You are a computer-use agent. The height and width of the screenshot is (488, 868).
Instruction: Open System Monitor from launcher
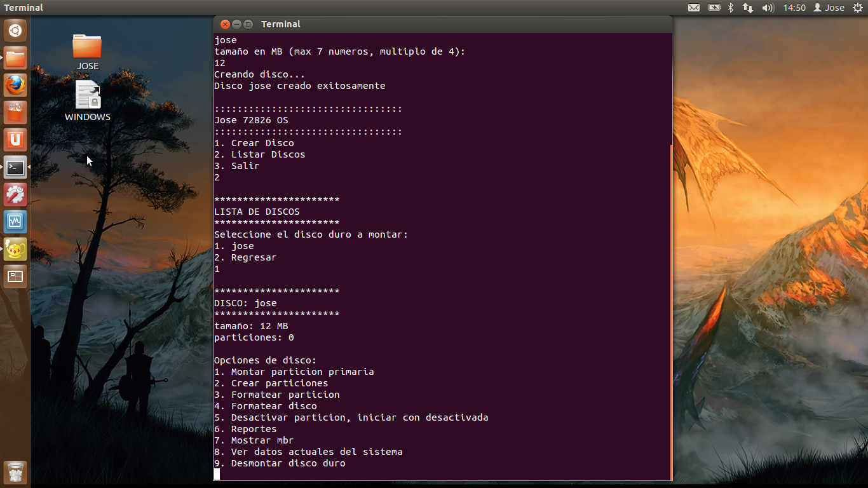coord(15,222)
